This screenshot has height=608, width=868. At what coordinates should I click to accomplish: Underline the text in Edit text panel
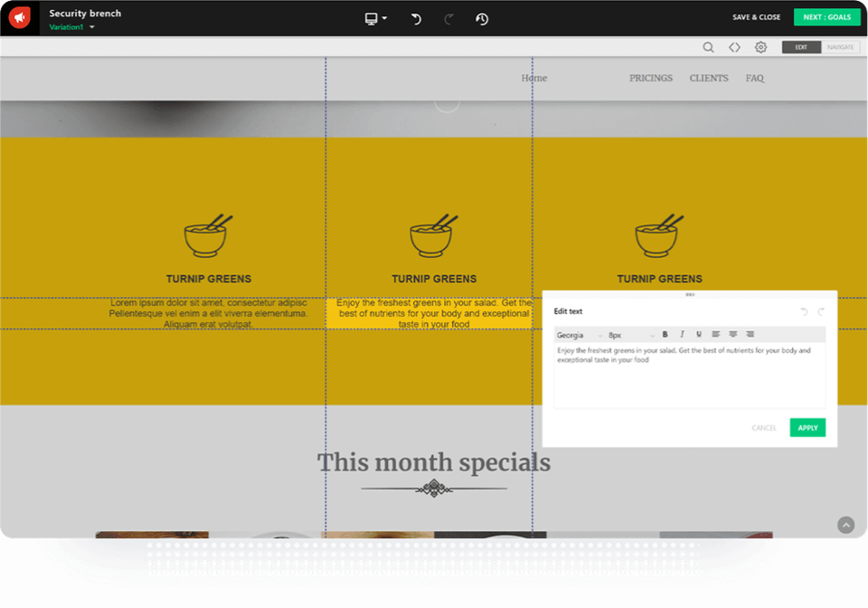(x=698, y=335)
